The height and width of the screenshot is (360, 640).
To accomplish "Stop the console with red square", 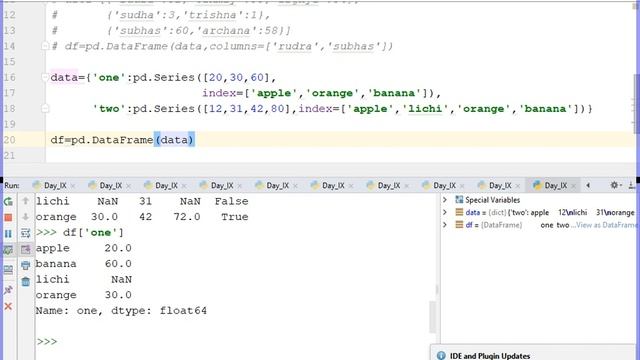I will (8, 218).
